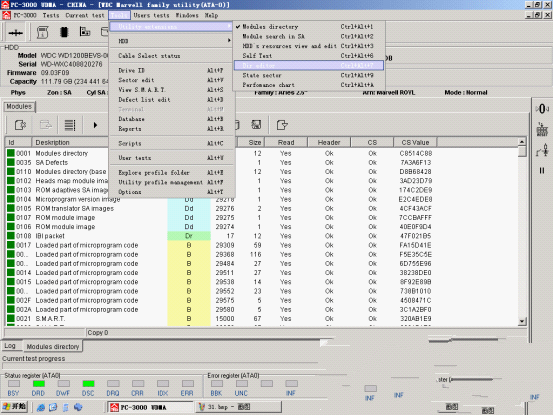
Task: Expand the Utility extensions submenu
Action: click(x=171, y=26)
